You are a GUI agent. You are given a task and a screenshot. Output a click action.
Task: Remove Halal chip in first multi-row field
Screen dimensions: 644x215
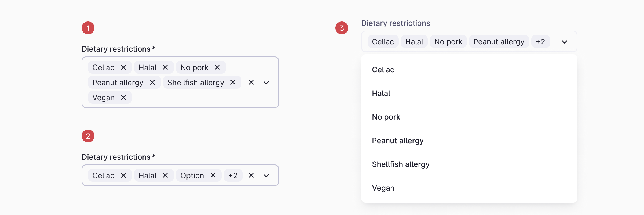pyautogui.click(x=165, y=67)
